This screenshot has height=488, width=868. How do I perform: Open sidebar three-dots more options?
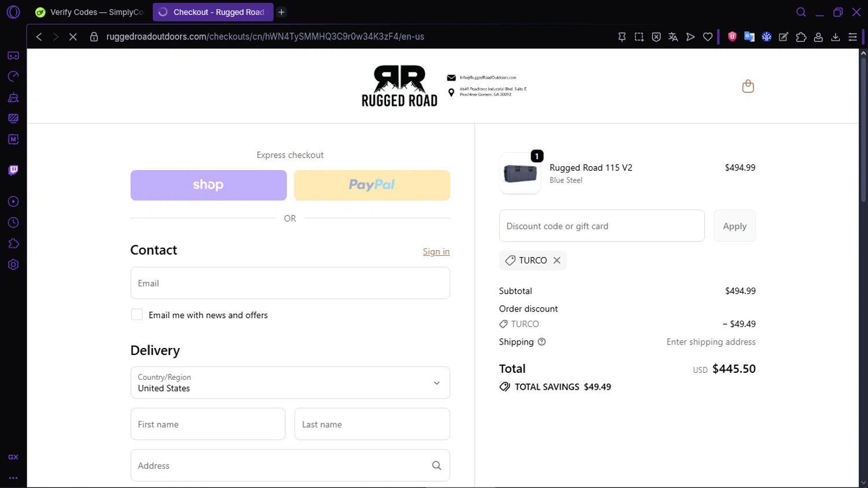[x=13, y=478]
